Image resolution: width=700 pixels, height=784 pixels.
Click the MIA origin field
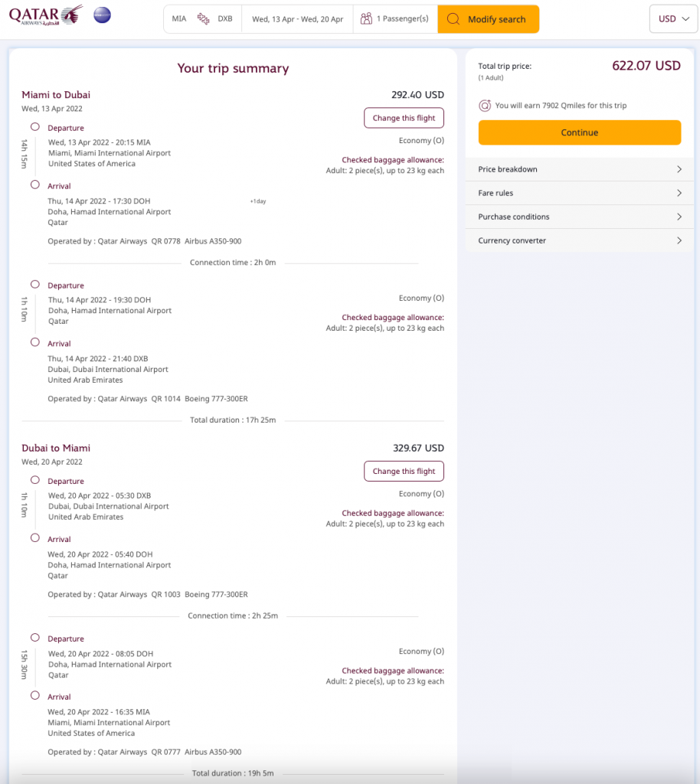tap(179, 19)
